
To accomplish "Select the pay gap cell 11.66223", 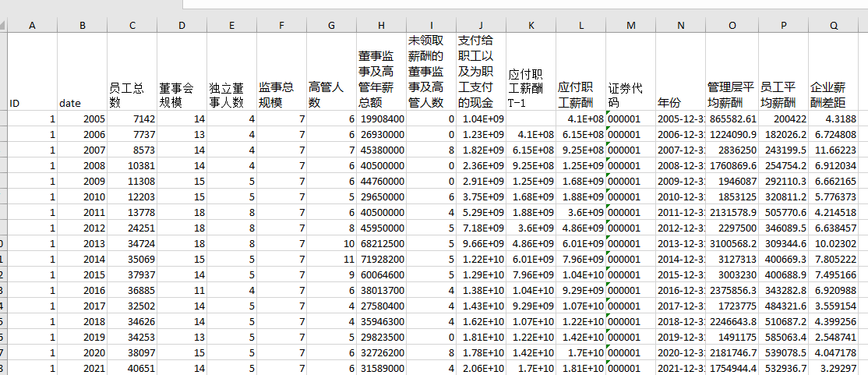I will tap(834, 150).
